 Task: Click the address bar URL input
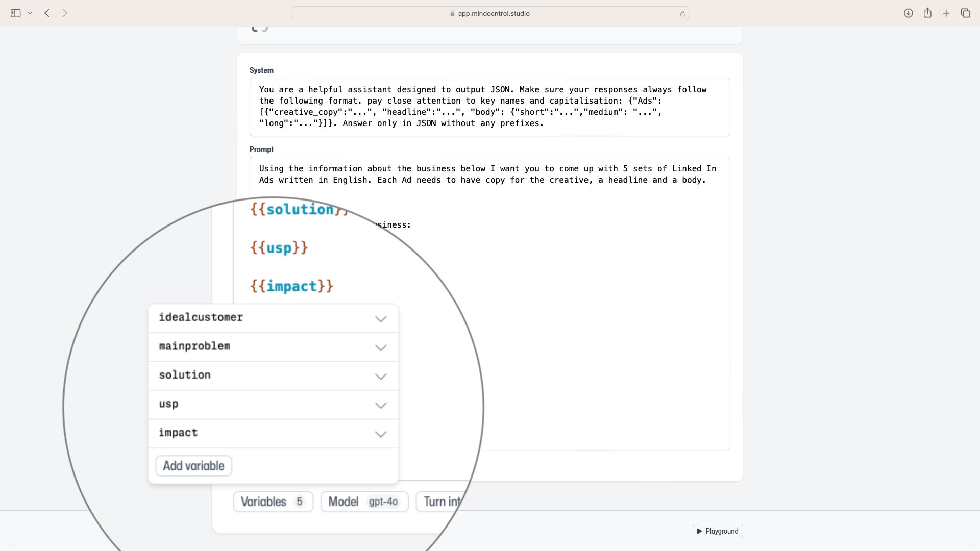tap(490, 13)
